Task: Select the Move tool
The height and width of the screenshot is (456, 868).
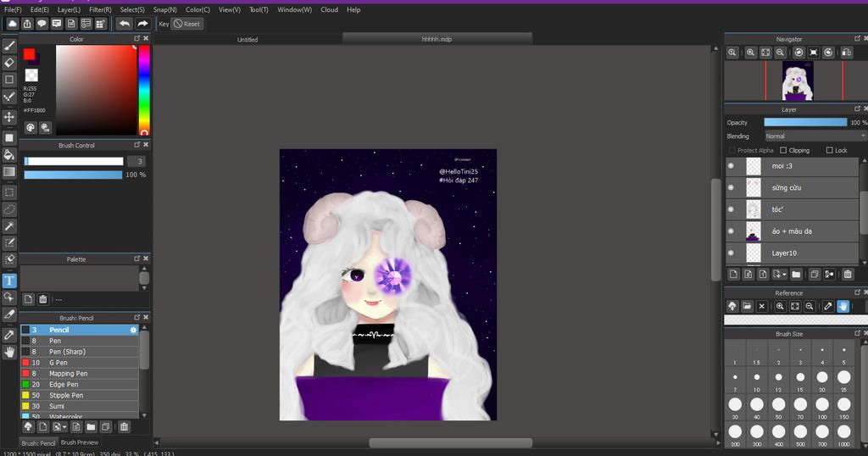Action: point(8,117)
